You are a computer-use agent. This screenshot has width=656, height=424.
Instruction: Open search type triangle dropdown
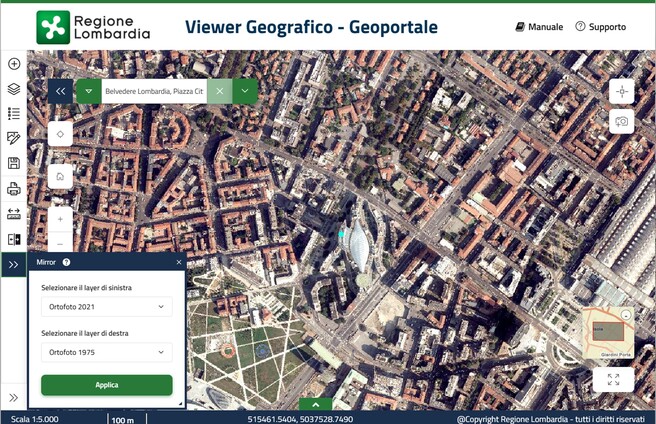[x=89, y=91]
